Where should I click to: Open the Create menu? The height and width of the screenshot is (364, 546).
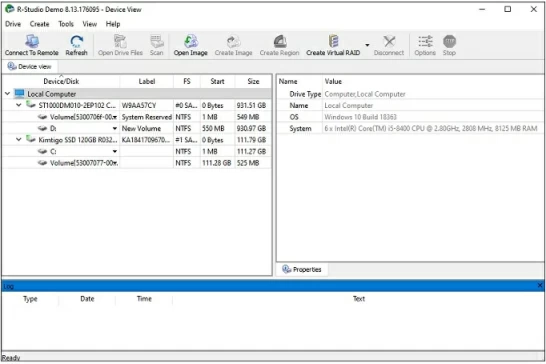[x=39, y=24]
